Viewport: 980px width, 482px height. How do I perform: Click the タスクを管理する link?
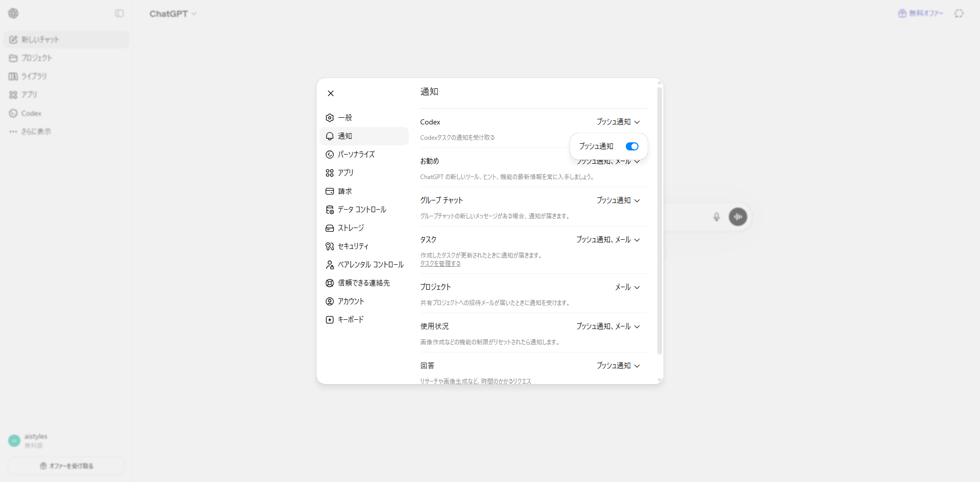(x=440, y=264)
